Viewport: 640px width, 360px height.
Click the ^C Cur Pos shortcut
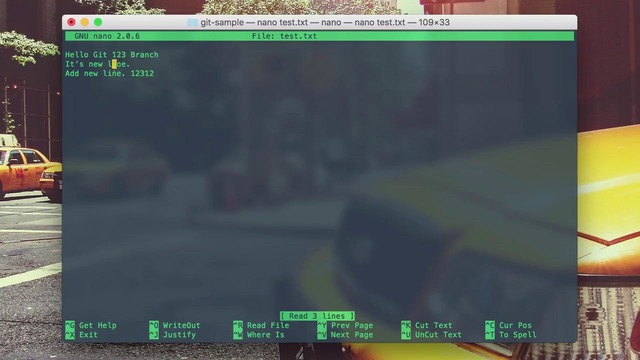click(x=509, y=325)
